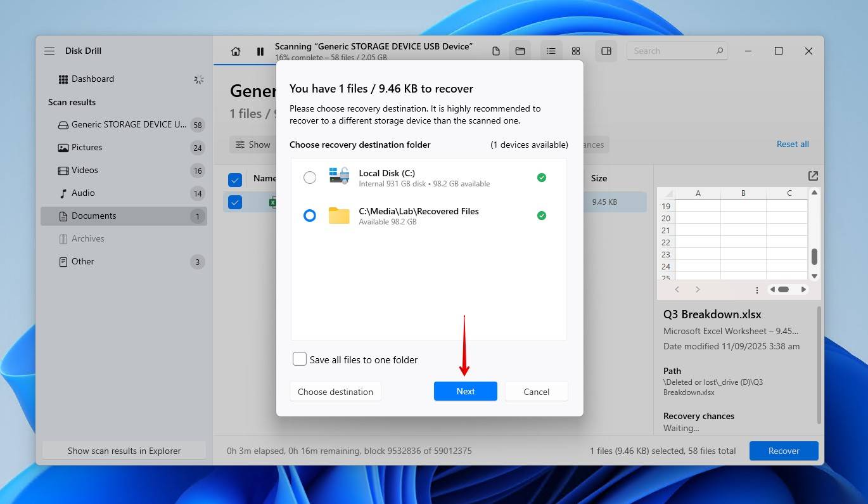
Task: Pause the ongoing scan
Action: click(260, 51)
